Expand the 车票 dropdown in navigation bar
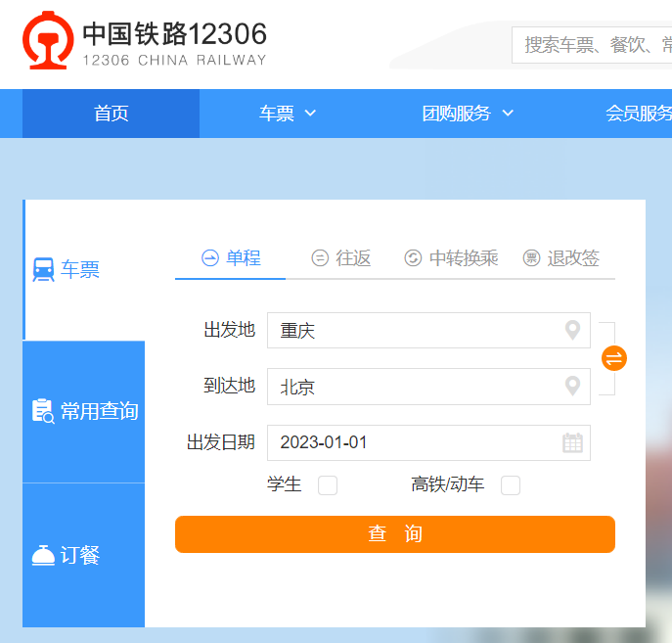Image resolution: width=672 pixels, height=643 pixels. point(288,114)
